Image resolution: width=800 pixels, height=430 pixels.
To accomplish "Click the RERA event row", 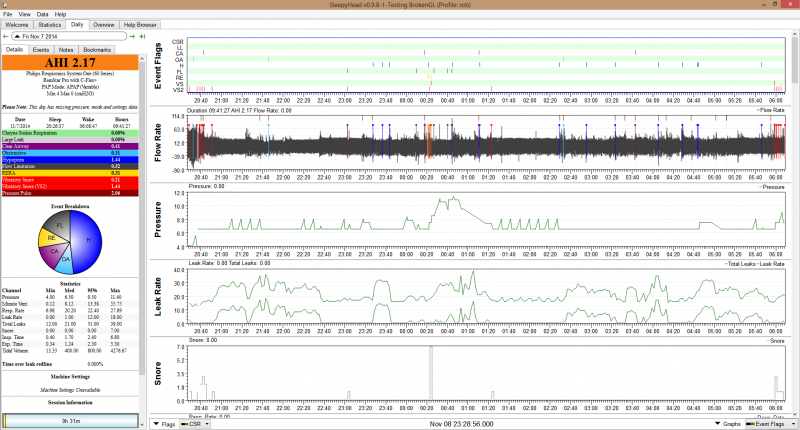I will pyautogui.click(x=70, y=173).
